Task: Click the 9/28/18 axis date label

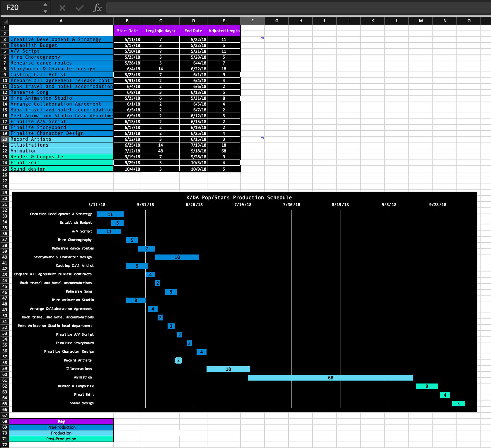Action: 438,205
